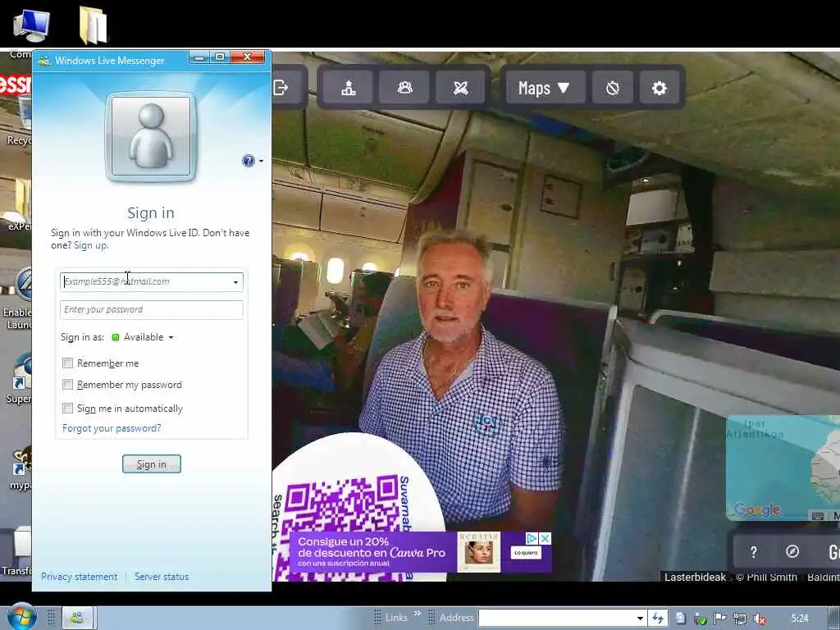Open the Action Center flag icon
The height and width of the screenshot is (630, 840).
click(720, 619)
